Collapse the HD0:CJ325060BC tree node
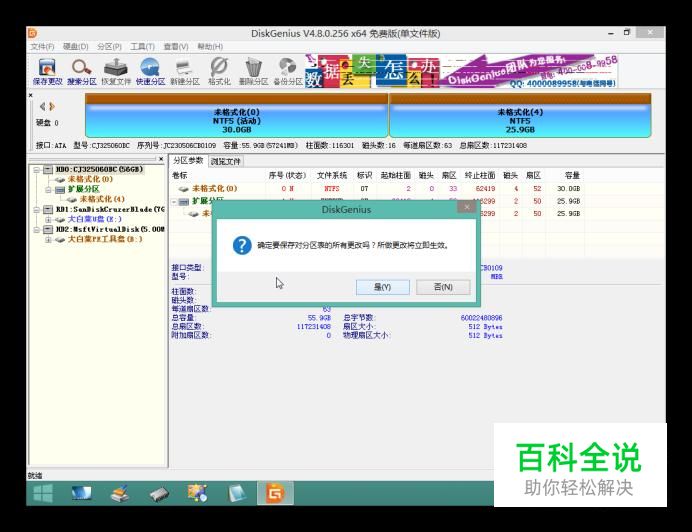This screenshot has width=692, height=532. coord(37,170)
